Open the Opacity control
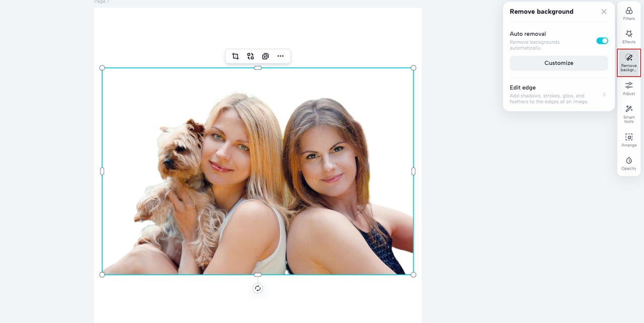 click(x=629, y=164)
